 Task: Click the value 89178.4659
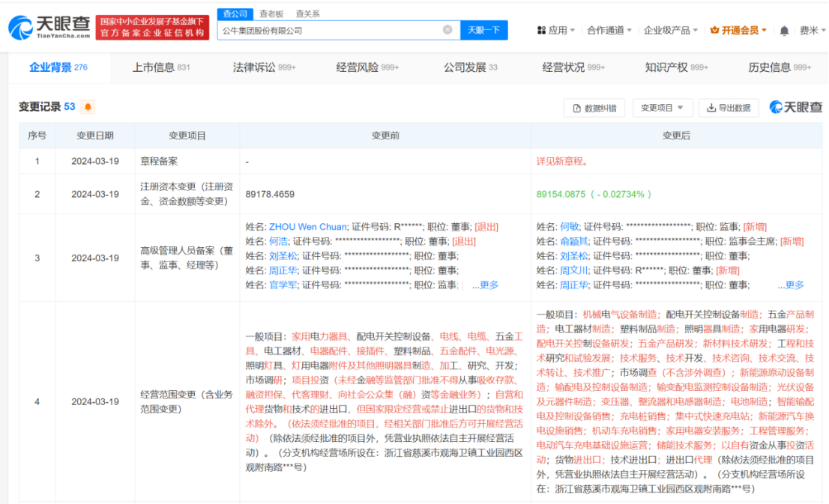coord(270,194)
